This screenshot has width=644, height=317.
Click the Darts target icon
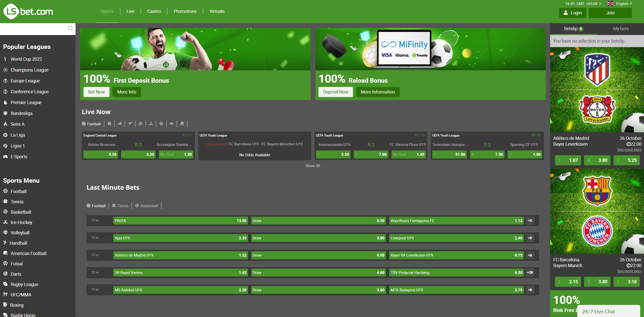pyautogui.click(x=5, y=274)
